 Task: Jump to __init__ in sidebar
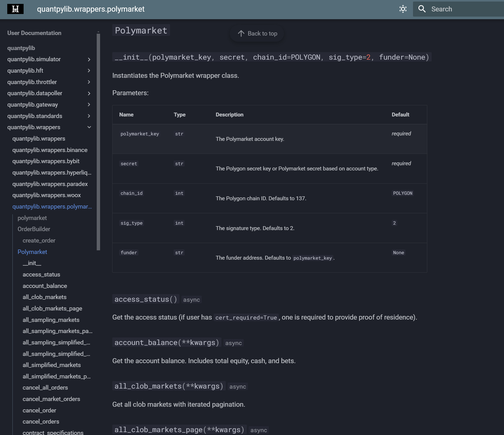(32, 263)
